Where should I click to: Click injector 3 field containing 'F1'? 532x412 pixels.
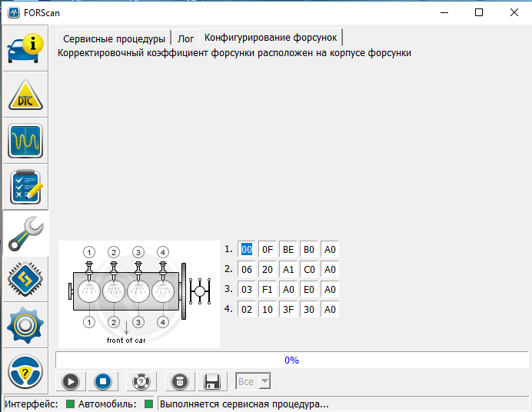pyautogui.click(x=268, y=290)
